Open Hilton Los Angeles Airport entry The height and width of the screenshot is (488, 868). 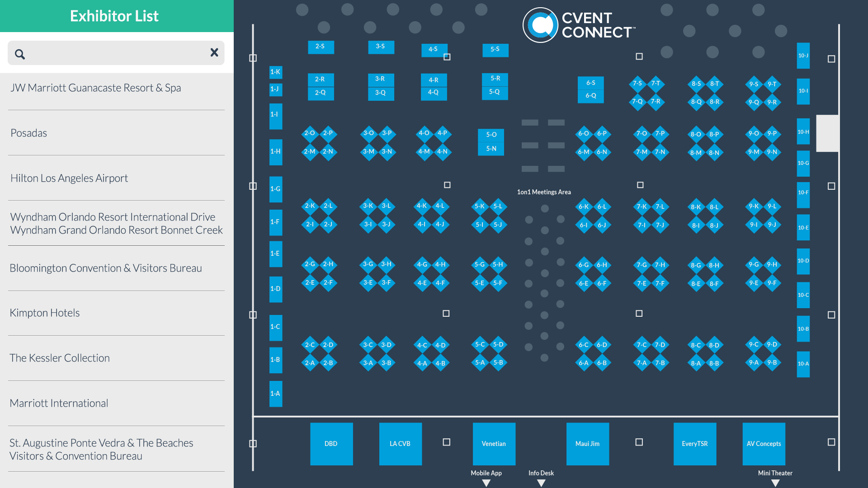[116, 178]
